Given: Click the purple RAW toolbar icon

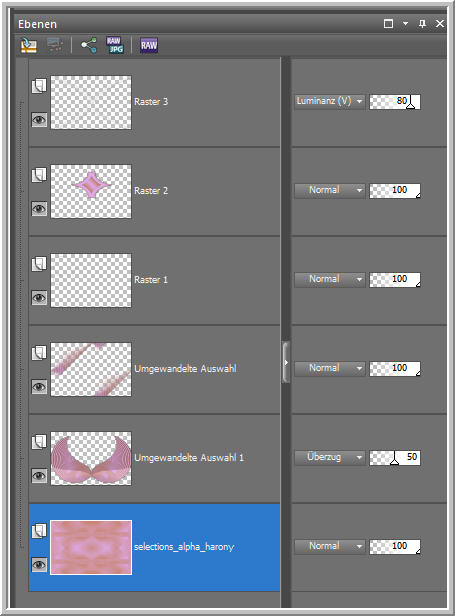Looking at the screenshot, I should click(149, 45).
